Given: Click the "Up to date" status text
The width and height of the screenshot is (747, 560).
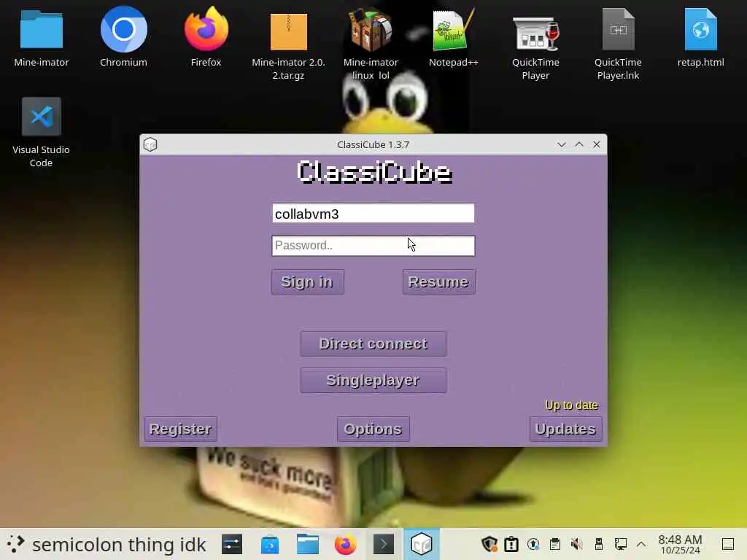Looking at the screenshot, I should (x=572, y=405).
